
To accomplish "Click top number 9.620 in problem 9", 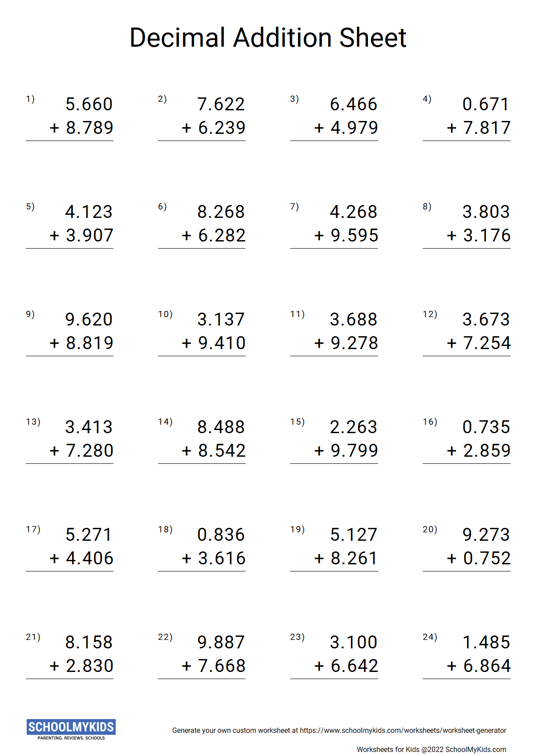I will [89, 320].
